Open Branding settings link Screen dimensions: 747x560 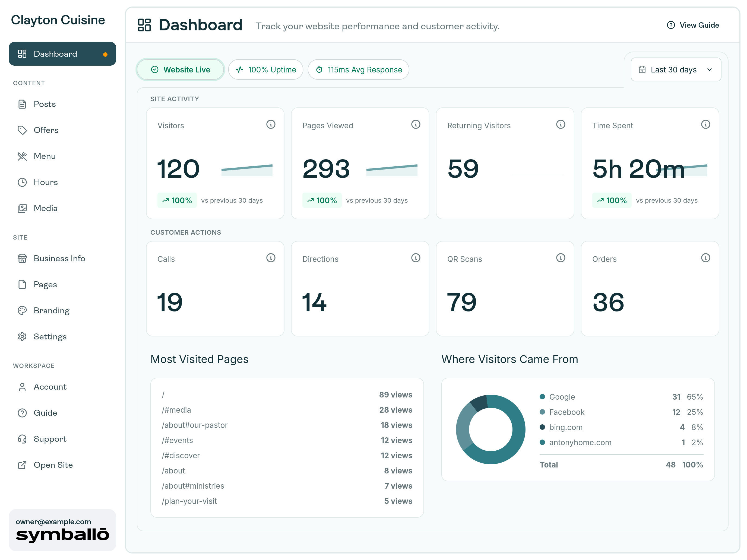[x=62, y=311]
